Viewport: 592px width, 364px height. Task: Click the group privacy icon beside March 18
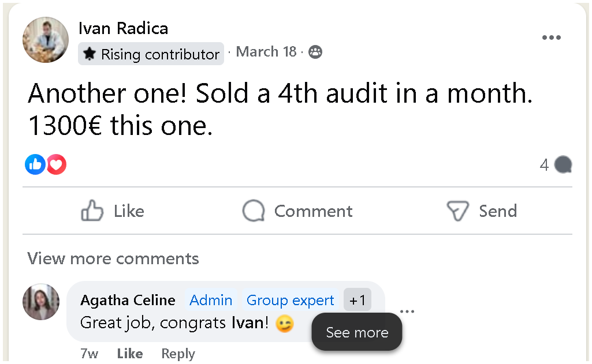coord(315,52)
